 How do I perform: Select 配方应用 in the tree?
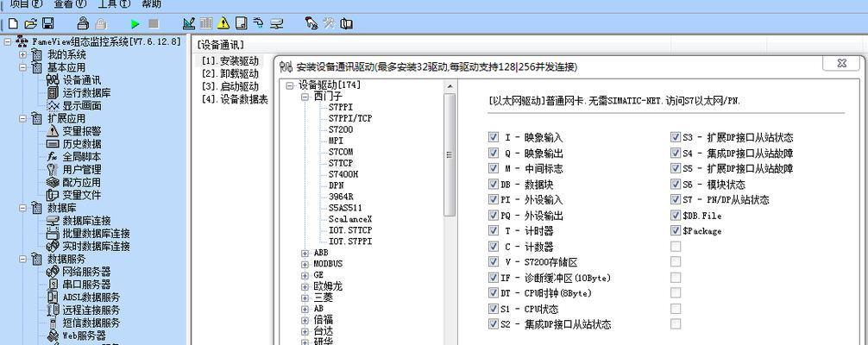click(x=81, y=182)
